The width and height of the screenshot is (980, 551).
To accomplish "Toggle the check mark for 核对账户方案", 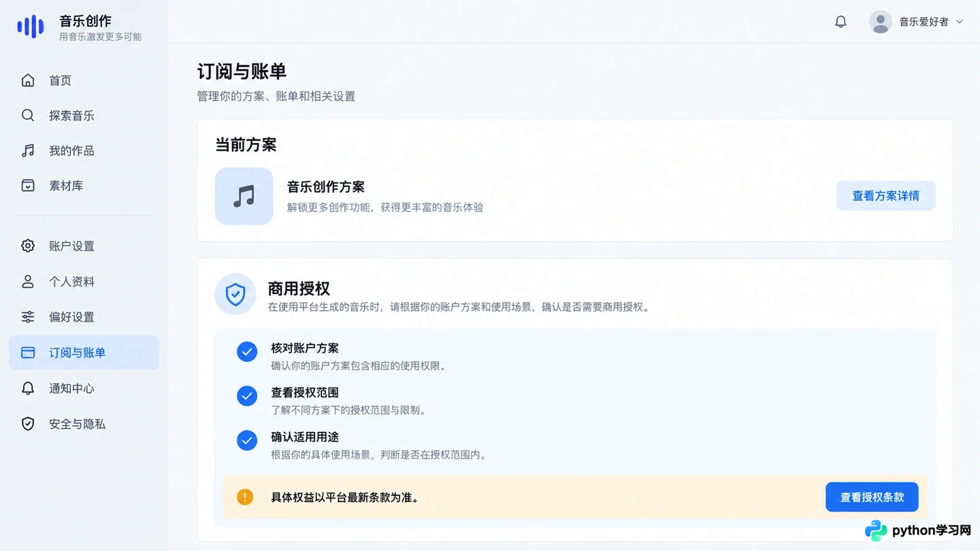I will [247, 352].
